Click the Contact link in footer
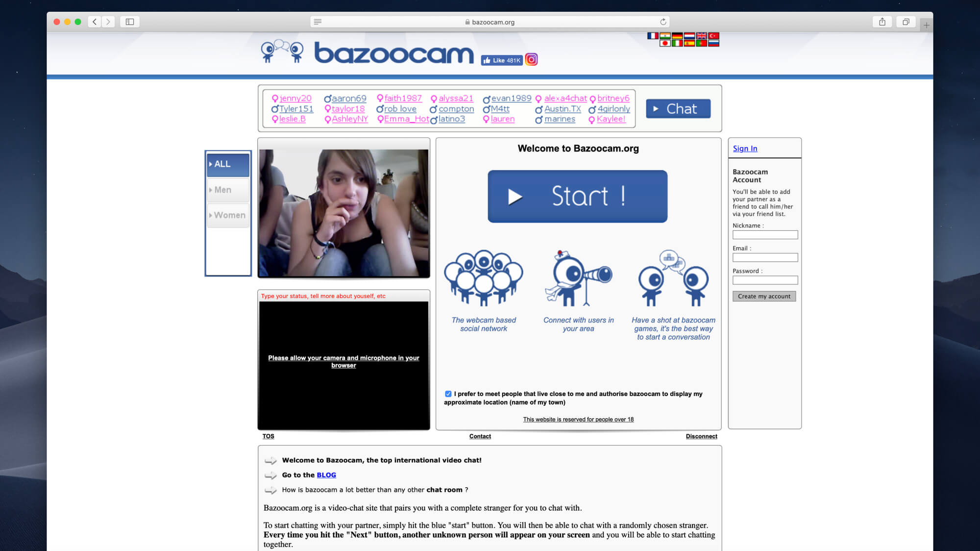Viewport: 980px width, 551px height. click(x=480, y=436)
